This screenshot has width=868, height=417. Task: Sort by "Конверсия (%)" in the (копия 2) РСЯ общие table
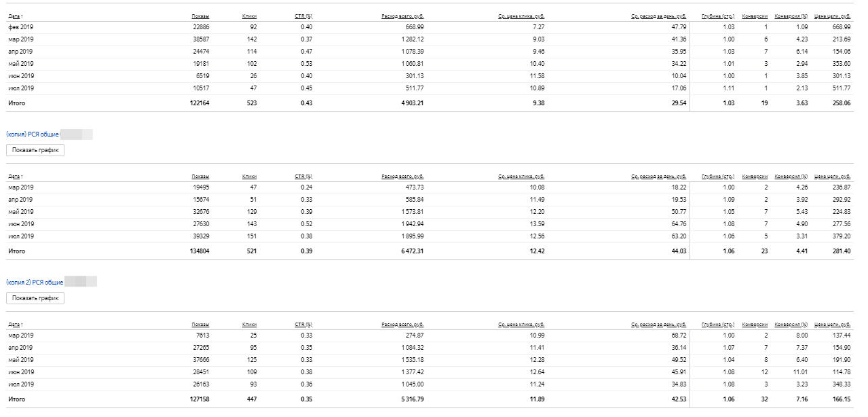tap(791, 325)
